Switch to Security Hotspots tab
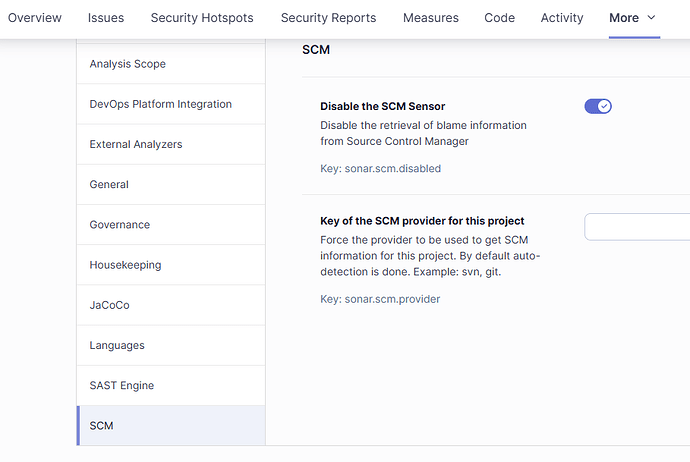The height and width of the screenshot is (462, 690). (x=202, y=18)
